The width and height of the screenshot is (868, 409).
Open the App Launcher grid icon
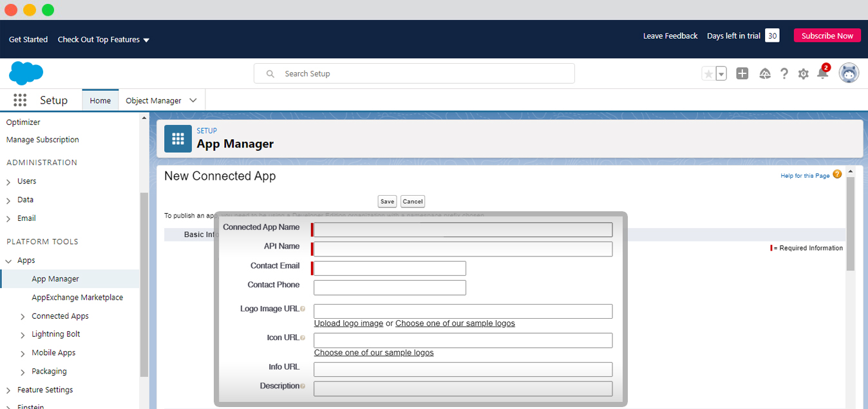(x=20, y=100)
